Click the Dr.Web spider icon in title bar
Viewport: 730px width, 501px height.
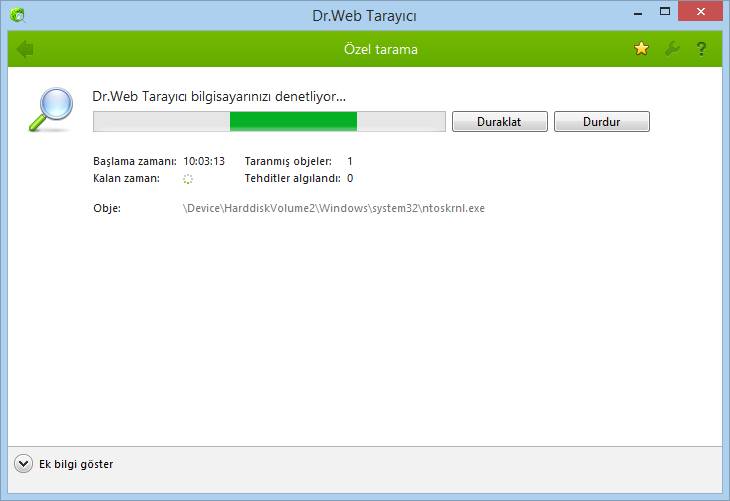pos(17,15)
